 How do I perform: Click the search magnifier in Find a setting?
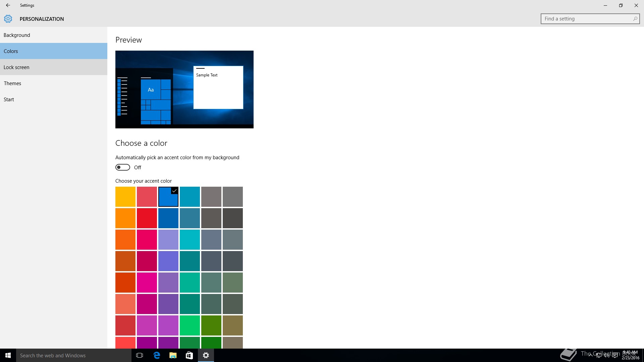(x=635, y=19)
